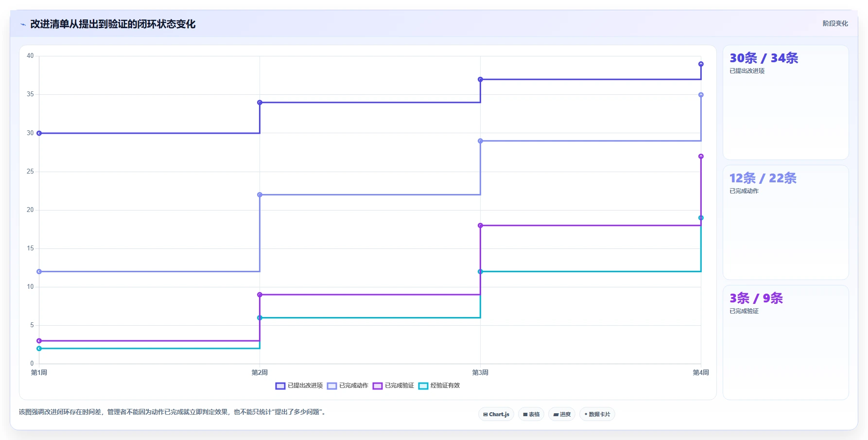This screenshot has height=440, width=868.
Task: Click the x-axis label 第3周
Action: pyautogui.click(x=480, y=372)
